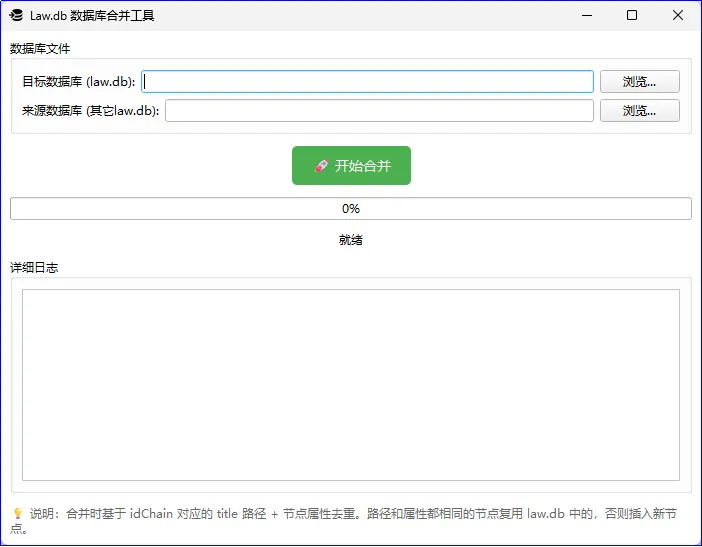Viewport: 702px width, 547px height.
Task: Click the 数据库文件 group title
Action: [40, 48]
